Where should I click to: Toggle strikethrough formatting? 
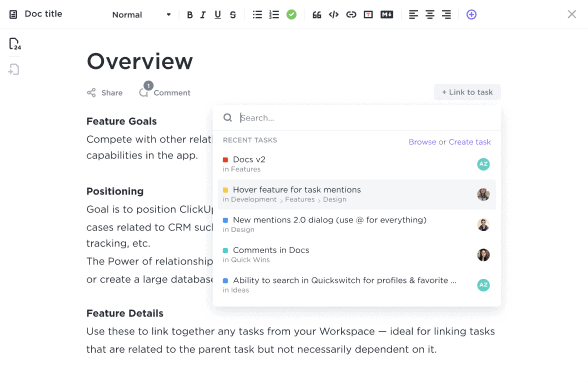click(x=233, y=15)
